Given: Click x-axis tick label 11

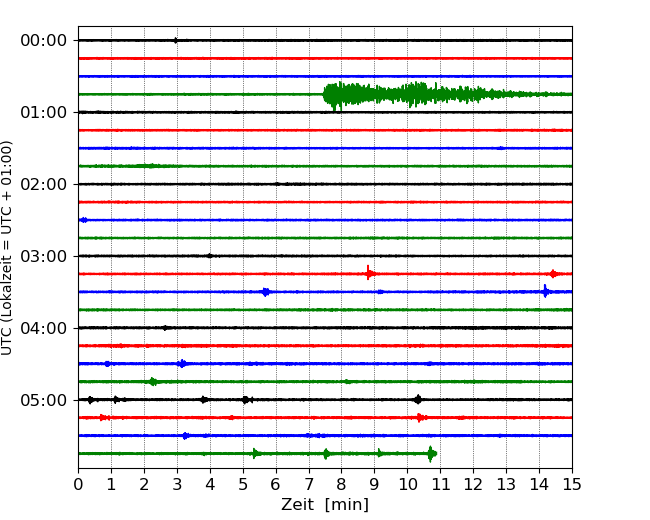Looking at the screenshot, I should click(x=441, y=484).
